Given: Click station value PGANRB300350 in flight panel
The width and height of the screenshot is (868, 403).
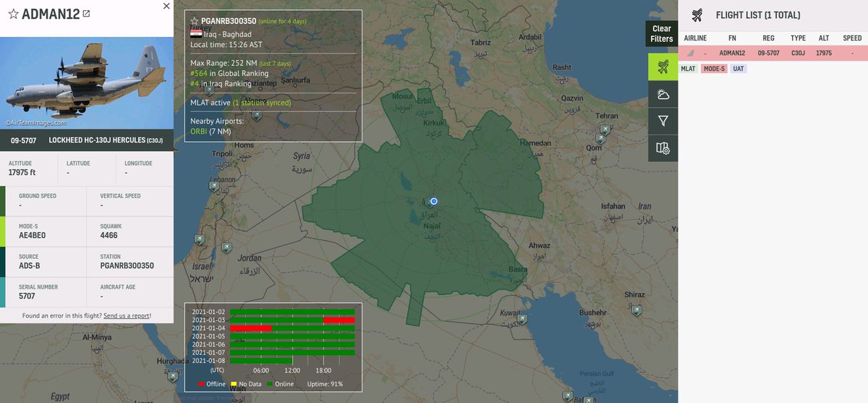Looking at the screenshot, I should click(127, 266).
